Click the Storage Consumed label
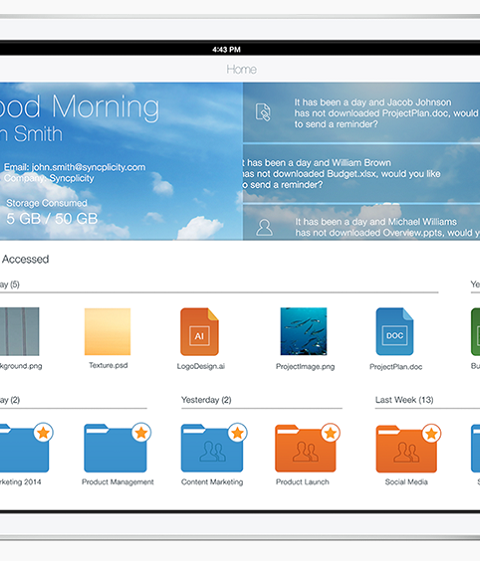This screenshot has width=480, height=561. click(46, 203)
